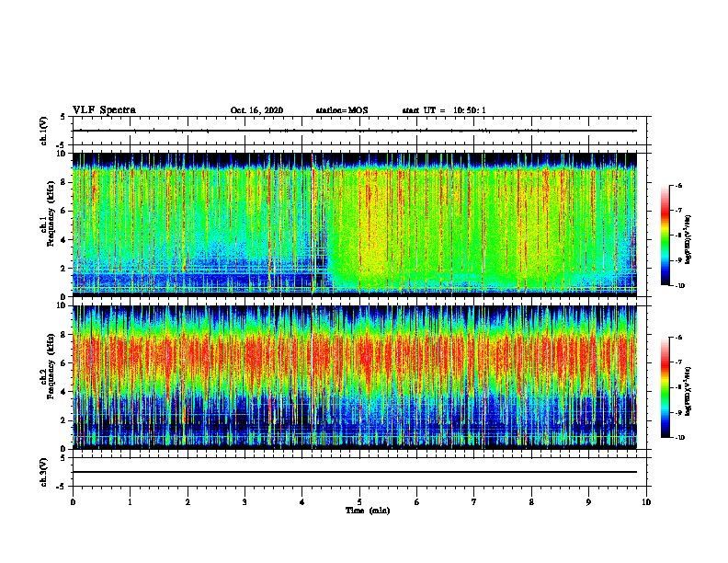Click the "4" kHz tick on ch.2 axis
728x563 pixels.
[64, 392]
